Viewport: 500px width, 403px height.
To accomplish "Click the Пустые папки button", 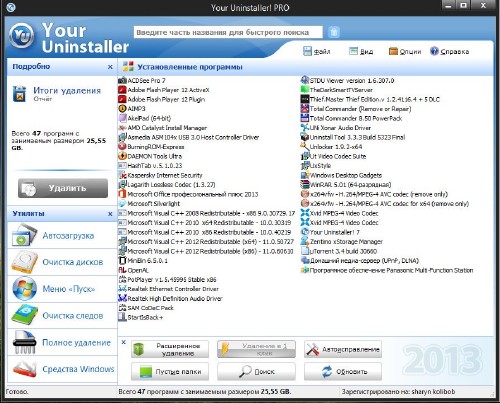I will (170, 371).
